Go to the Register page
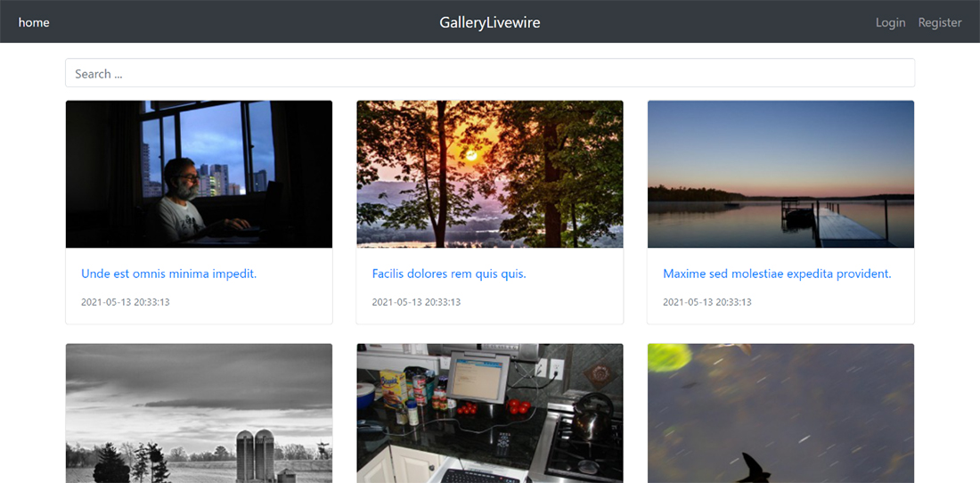This screenshot has width=980, height=483. coord(940,22)
